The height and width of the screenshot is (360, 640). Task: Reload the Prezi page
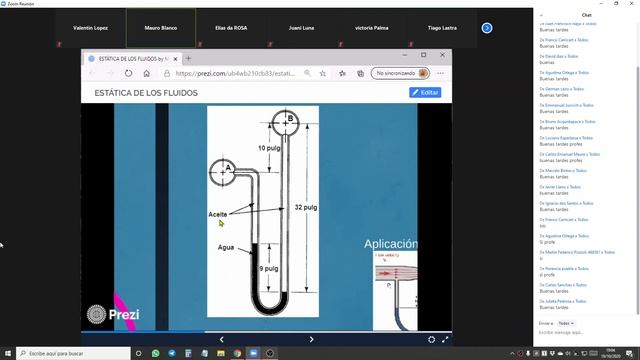(x=129, y=73)
